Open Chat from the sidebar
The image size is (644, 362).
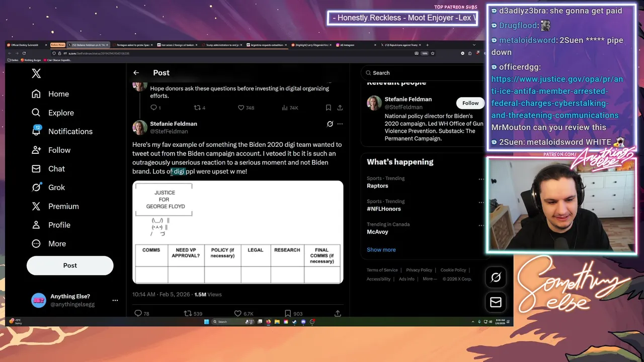(48, 168)
